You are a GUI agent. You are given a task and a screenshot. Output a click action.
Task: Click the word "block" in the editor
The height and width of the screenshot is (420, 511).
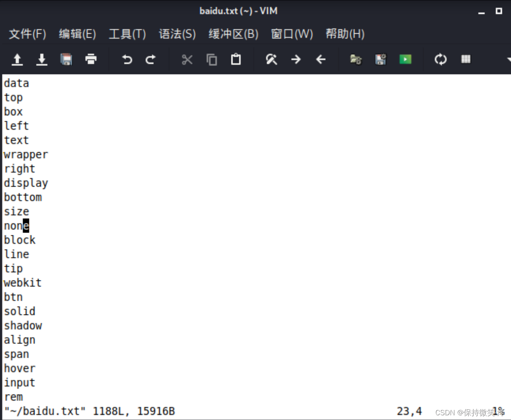point(20,240)
